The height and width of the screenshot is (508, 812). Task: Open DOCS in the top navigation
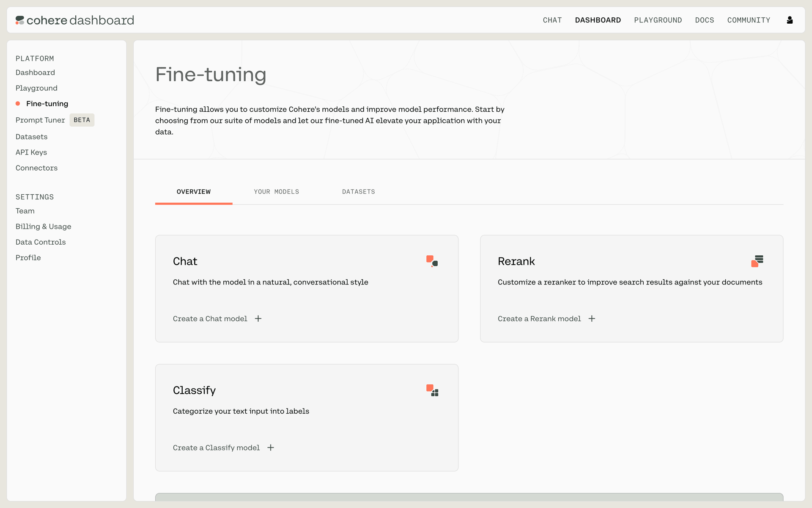pos(705,20)
